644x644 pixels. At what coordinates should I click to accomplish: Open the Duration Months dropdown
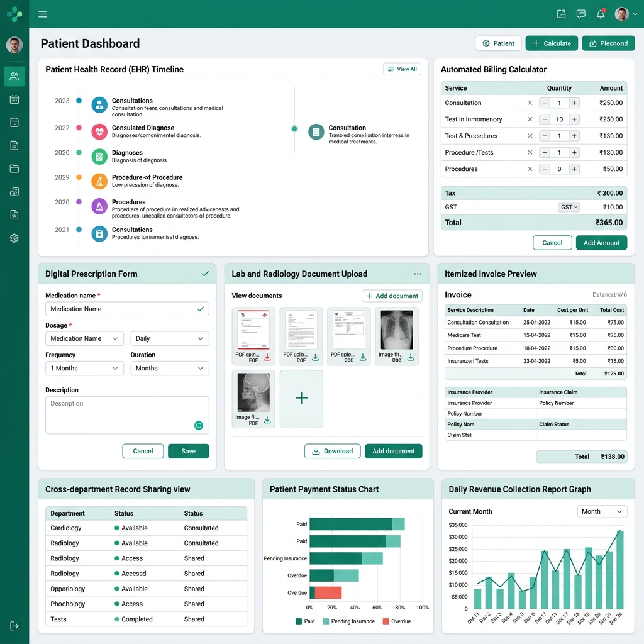coord(170,369)
